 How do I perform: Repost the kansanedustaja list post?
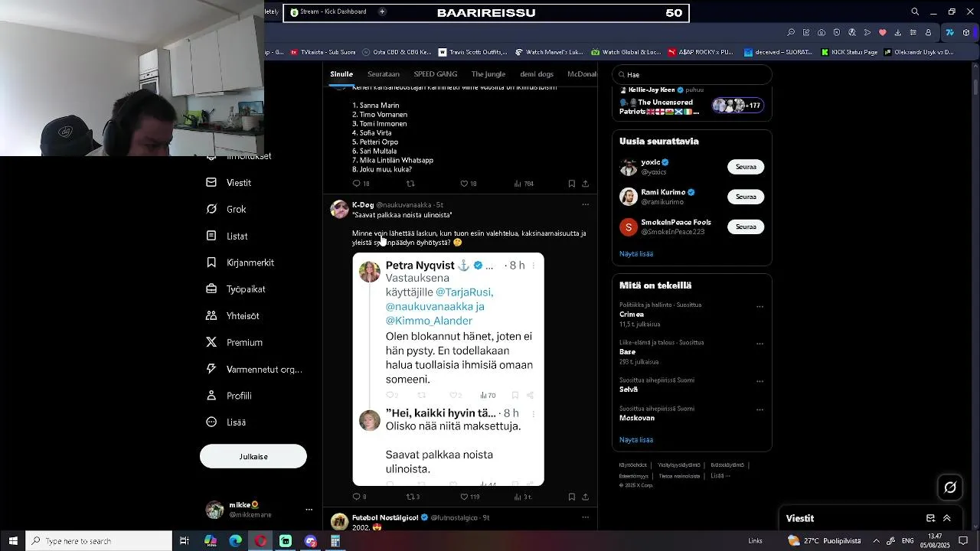pos(410,184)
